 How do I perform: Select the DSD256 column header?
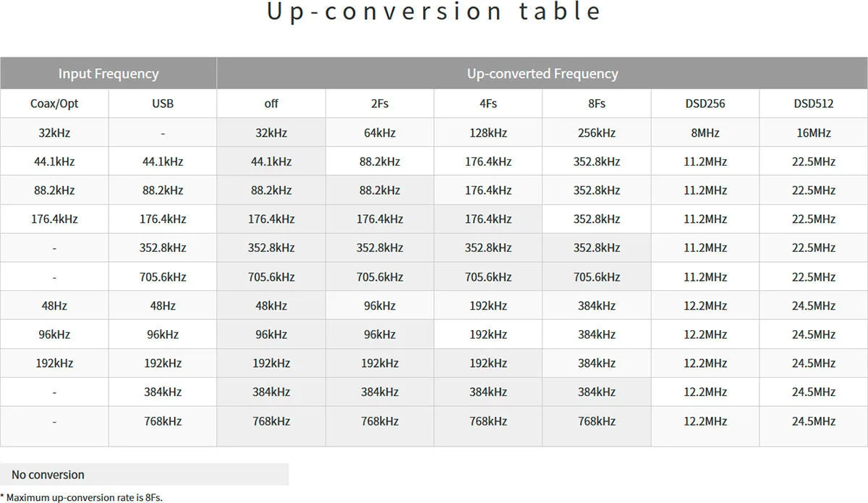pos(705,103)
